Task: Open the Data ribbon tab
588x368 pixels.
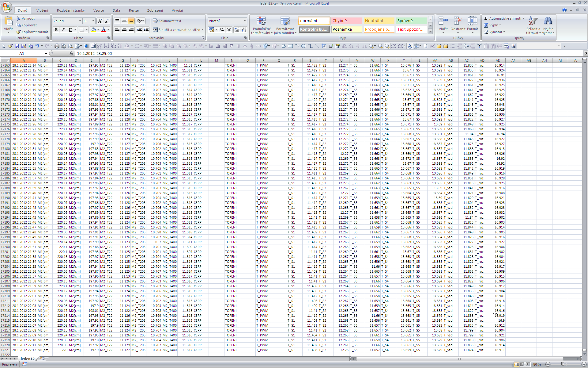Action: tap(116, 10)
